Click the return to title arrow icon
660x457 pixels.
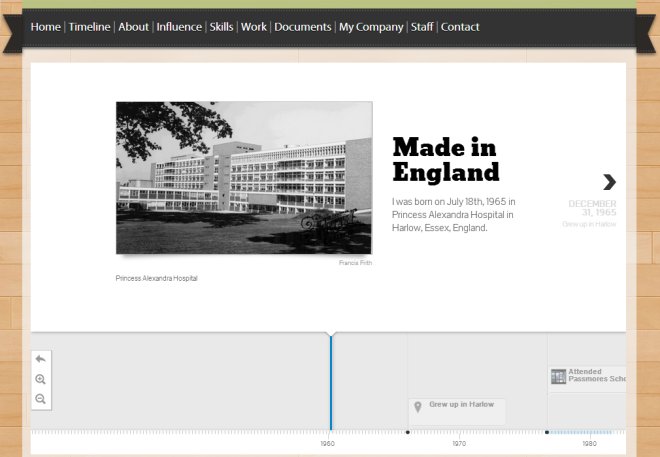[x=40, y=359]
